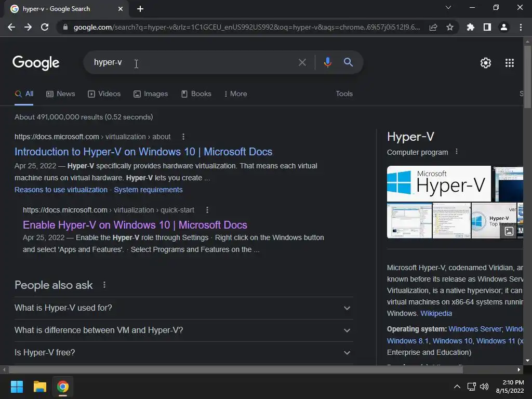
Task: View site info via address bar lock icon
Action: [x=65, y=27]
